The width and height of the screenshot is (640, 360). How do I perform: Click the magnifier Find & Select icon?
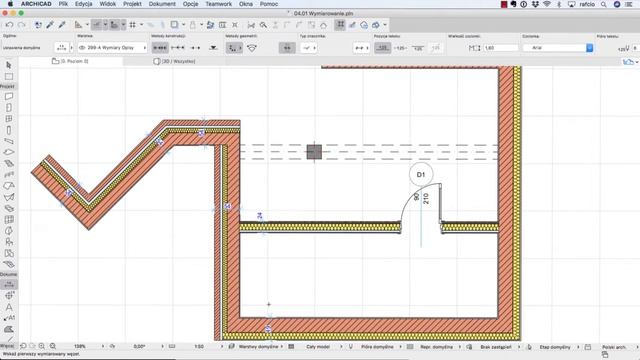263,25
